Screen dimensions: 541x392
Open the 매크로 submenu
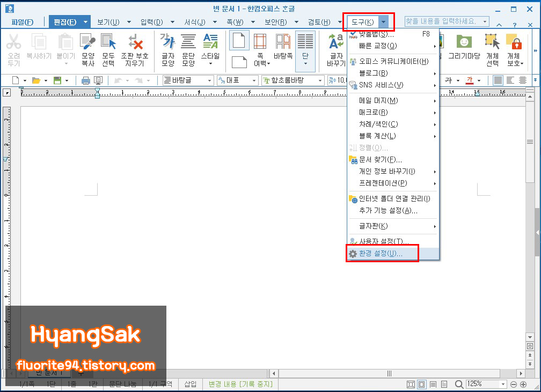point(393,113)
